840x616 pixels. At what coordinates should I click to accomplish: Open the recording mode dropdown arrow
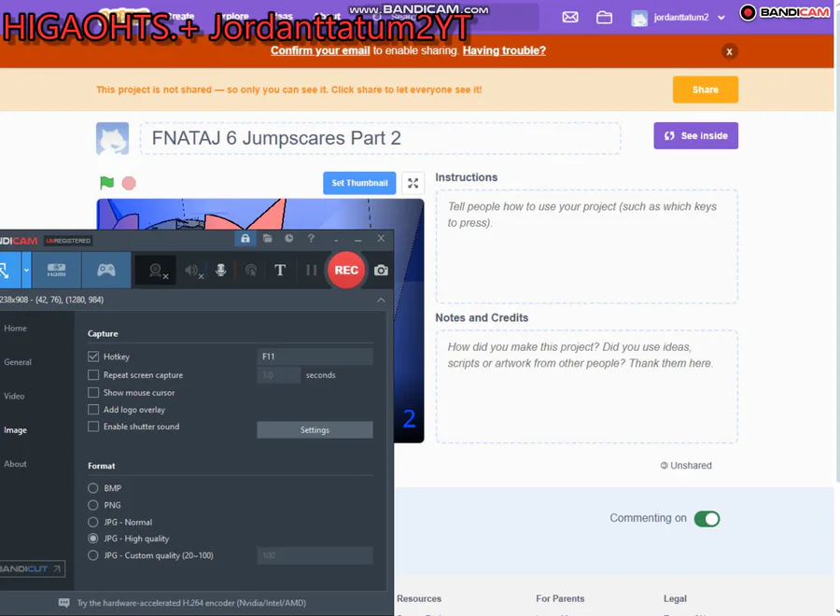pos(26,270)
